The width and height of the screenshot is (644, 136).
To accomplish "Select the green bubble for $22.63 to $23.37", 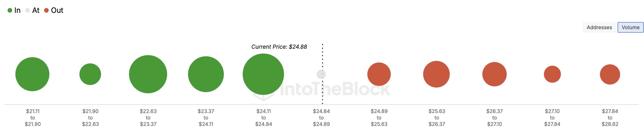I will click(x=148, y=74).
